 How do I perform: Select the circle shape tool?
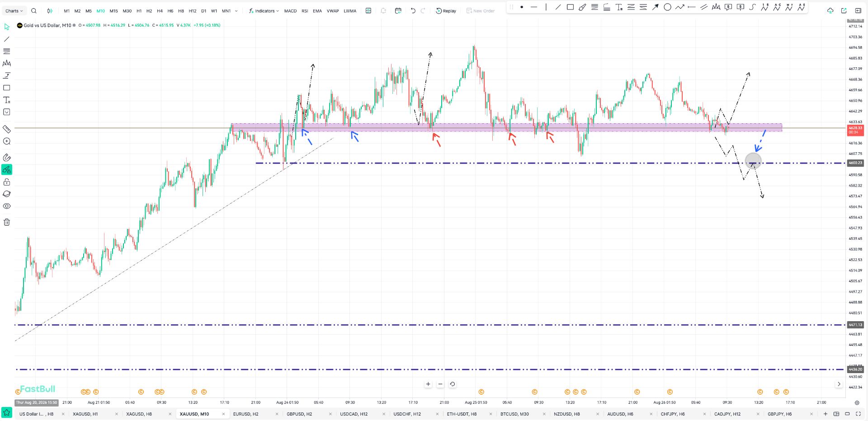pos(667,7)
